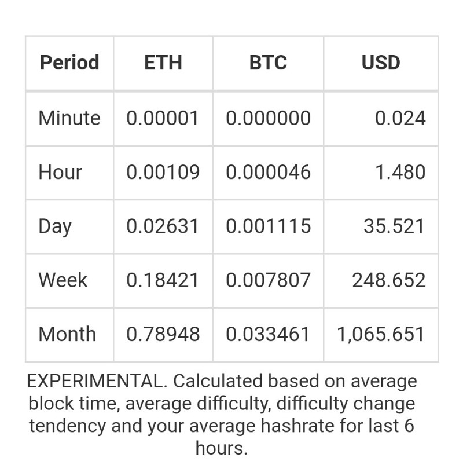Click the ETH value 0.02631
The height and width of the screenshot is (476, 463).
click(163, 226)
